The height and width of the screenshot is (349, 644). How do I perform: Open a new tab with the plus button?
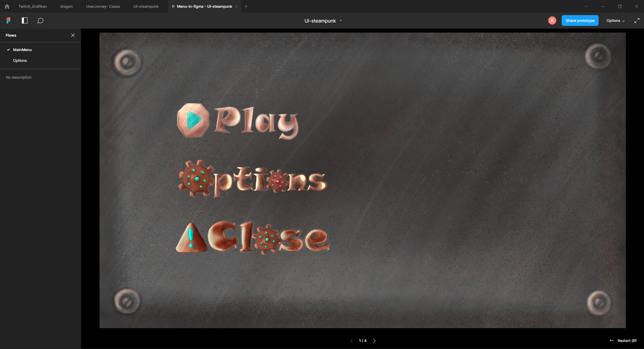click(246, 6)
